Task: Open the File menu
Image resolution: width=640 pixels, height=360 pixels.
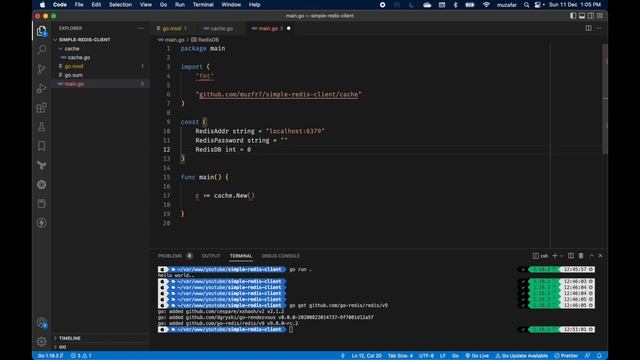Action: (79, 4)
